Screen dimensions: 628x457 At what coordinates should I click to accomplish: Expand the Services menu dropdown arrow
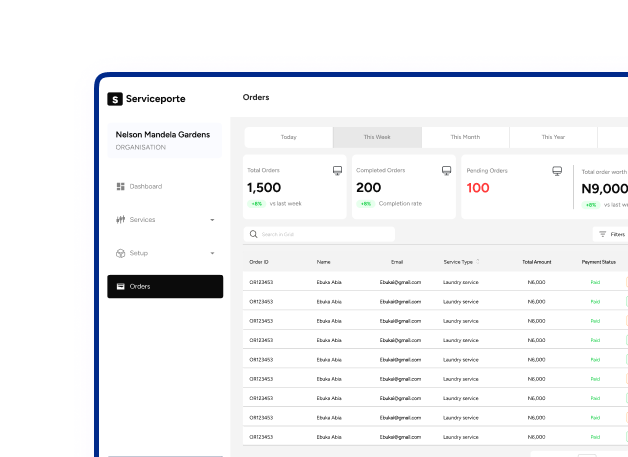[212, 220]
